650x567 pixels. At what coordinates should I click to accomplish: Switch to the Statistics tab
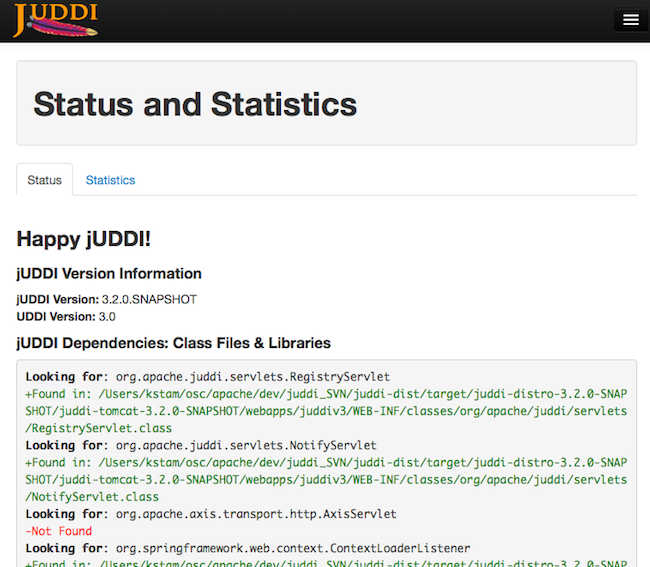coord(110,180)
